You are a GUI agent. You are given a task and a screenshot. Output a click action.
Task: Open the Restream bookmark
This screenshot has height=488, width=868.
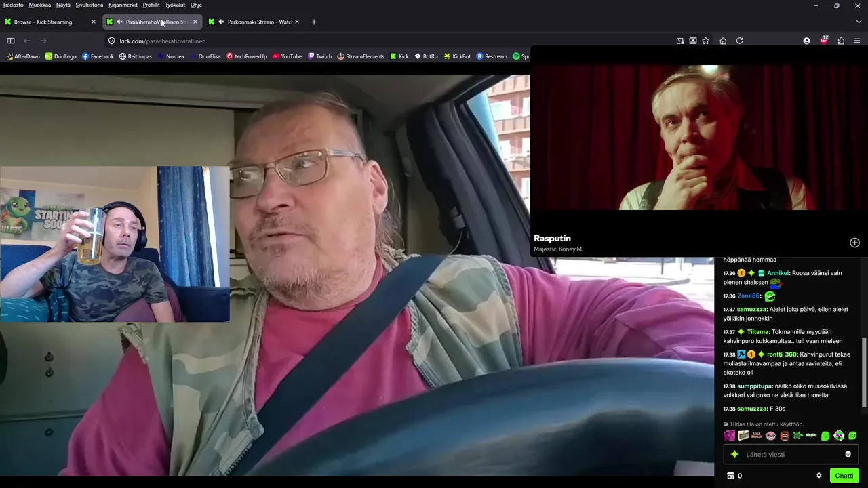click(492, 56)
